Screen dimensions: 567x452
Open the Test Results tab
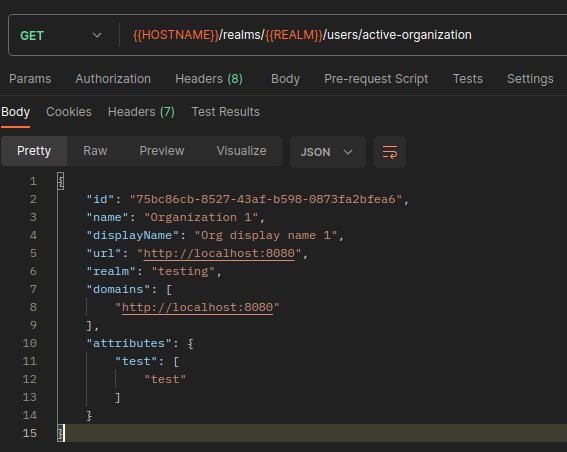click(x=226, y=112)
